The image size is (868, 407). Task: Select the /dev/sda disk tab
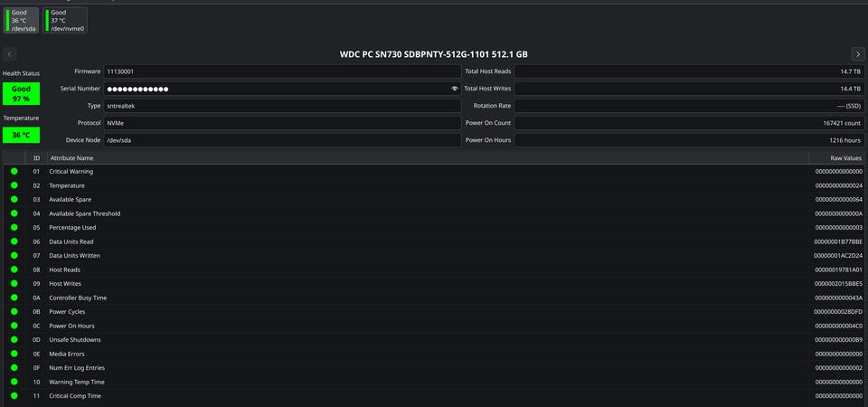(21, 21)
